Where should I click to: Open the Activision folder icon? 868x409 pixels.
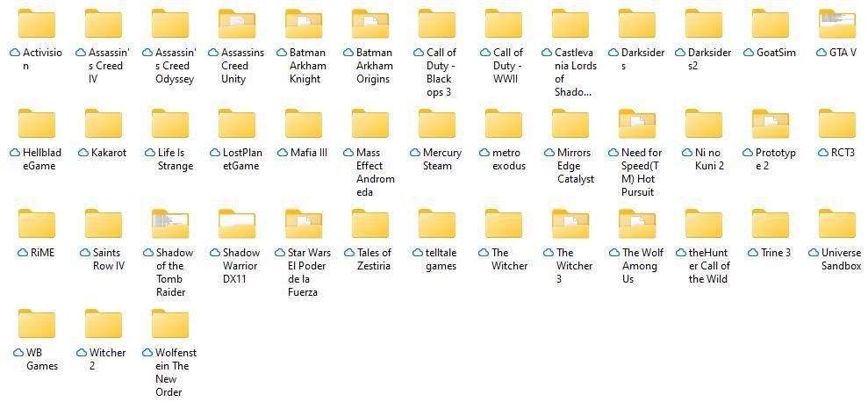37,24
